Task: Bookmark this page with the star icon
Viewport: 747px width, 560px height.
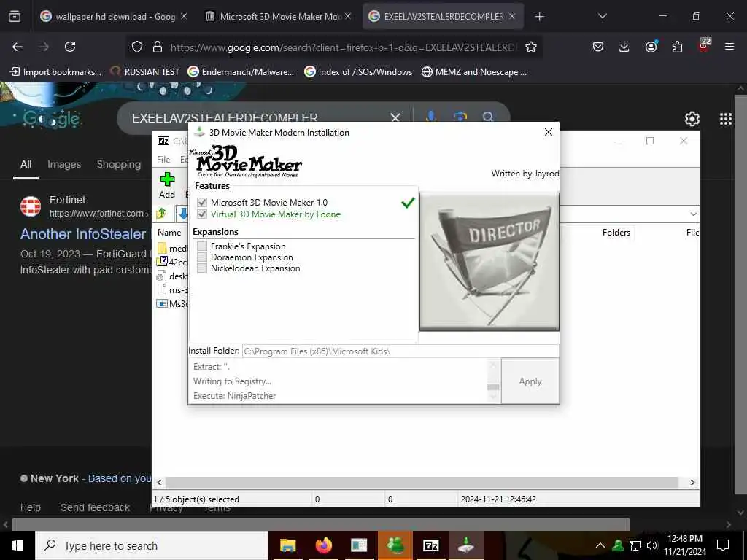Action: (531, 47)
